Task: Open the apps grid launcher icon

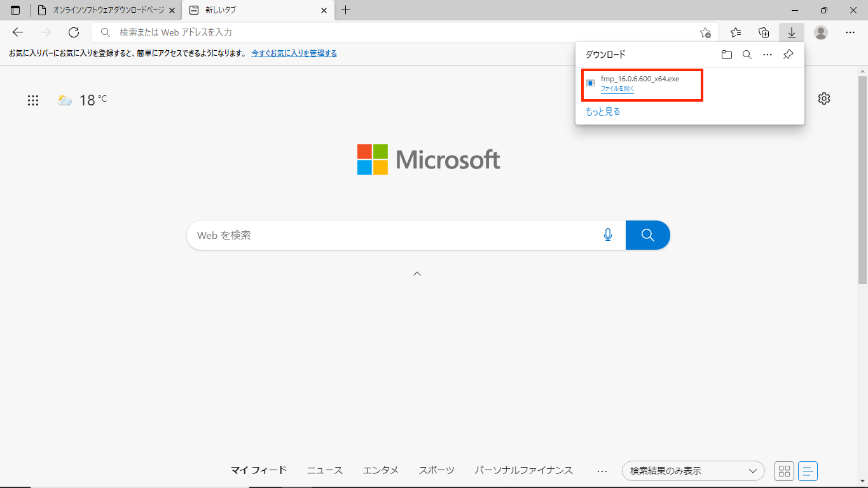Action: (x=33, y=100)
